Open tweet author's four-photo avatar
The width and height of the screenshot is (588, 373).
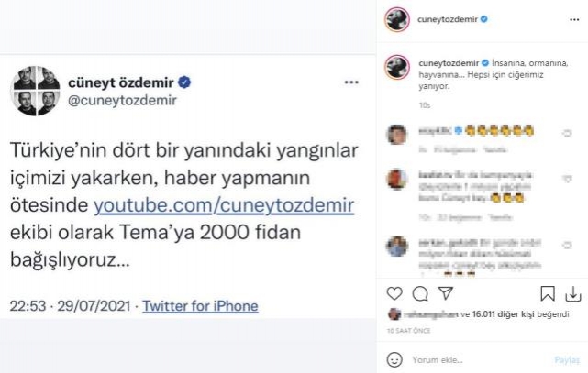point(35,91)
